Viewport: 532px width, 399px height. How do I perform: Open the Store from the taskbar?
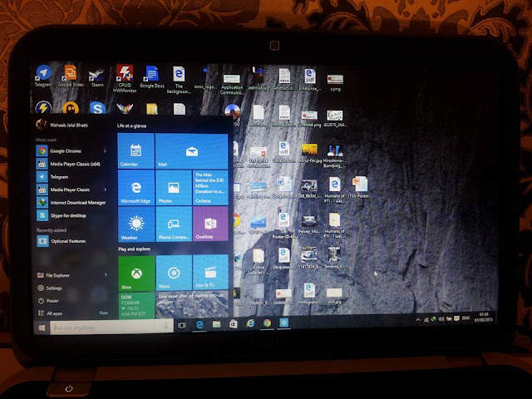(x=233, y=324)
